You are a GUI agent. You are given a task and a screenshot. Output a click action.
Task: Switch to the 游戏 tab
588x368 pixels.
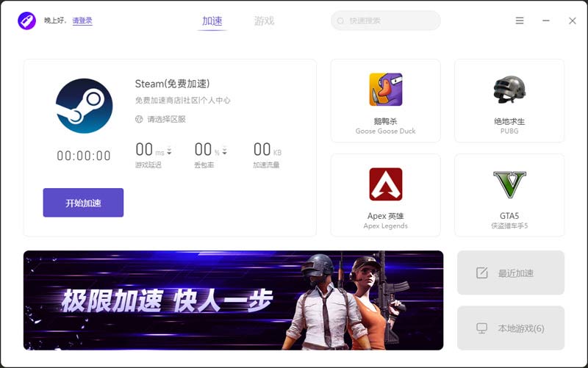[x=264, y=21]
